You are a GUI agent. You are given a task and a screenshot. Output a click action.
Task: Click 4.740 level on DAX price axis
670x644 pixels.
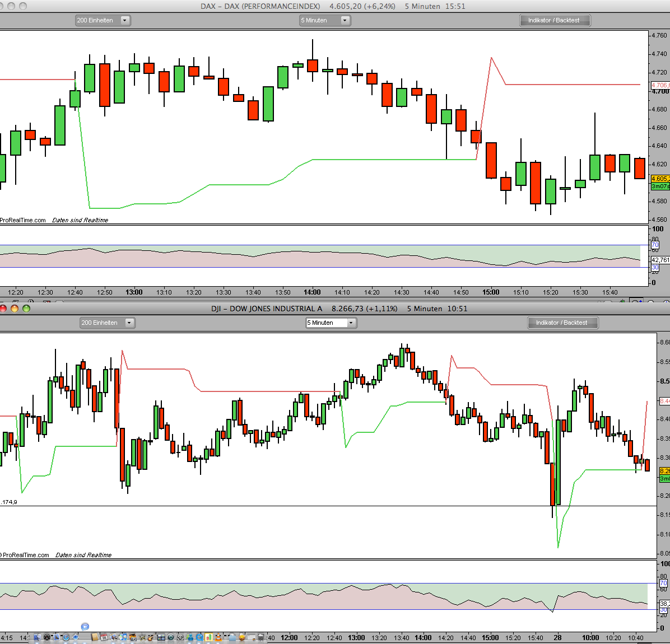tap(659, 54)
